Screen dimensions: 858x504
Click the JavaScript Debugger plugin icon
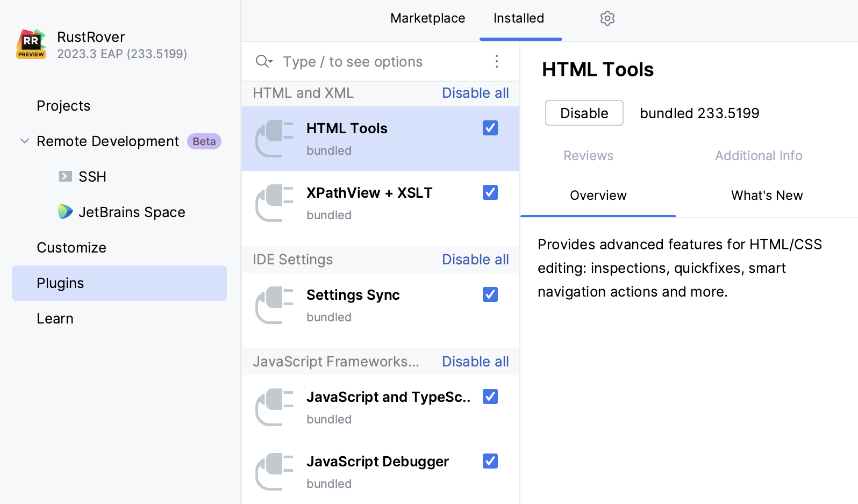(x=275, y=472)
